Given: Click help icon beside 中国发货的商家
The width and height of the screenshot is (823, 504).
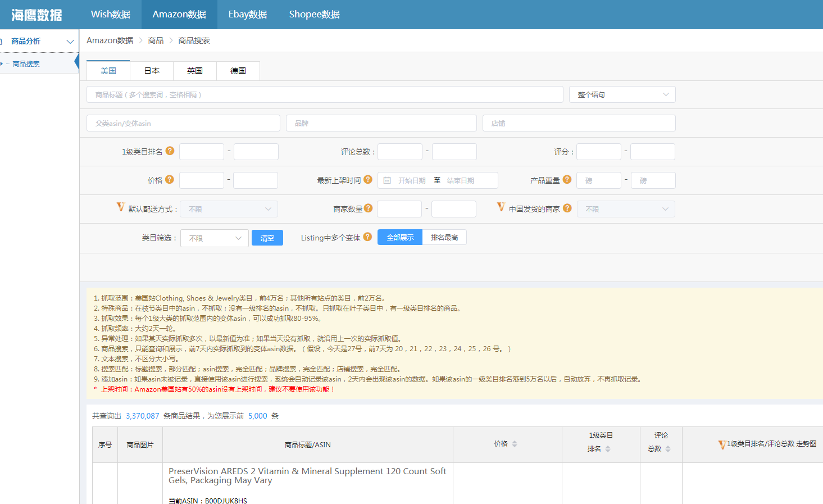Looking at the screenshot, I should pos(567,208).
